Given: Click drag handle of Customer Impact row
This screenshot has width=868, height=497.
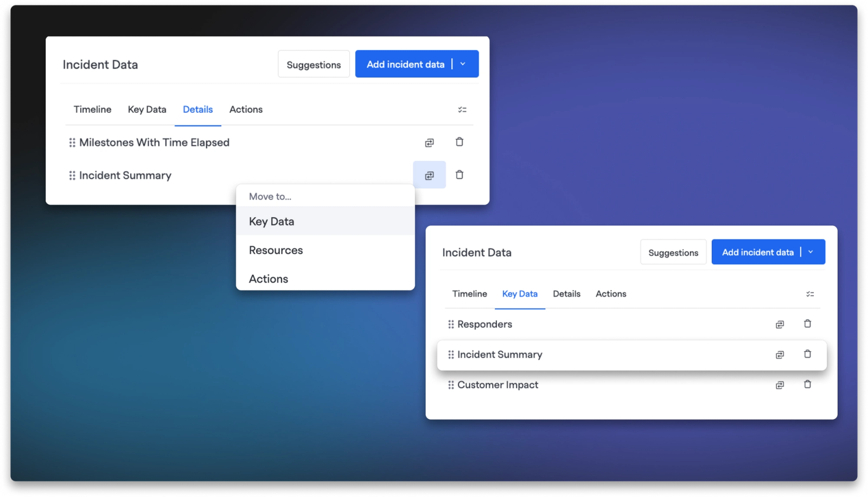Looking at the screenshot, I should click(x=451, y=385).
